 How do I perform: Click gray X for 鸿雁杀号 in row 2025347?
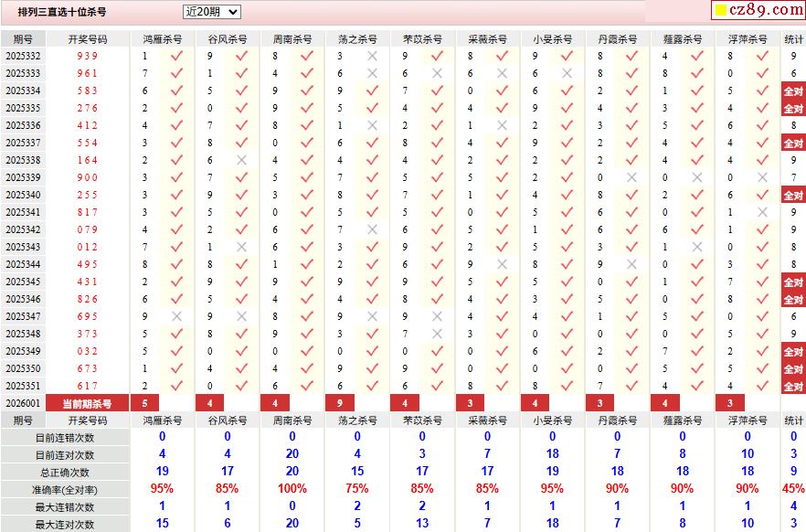[176, 316]
